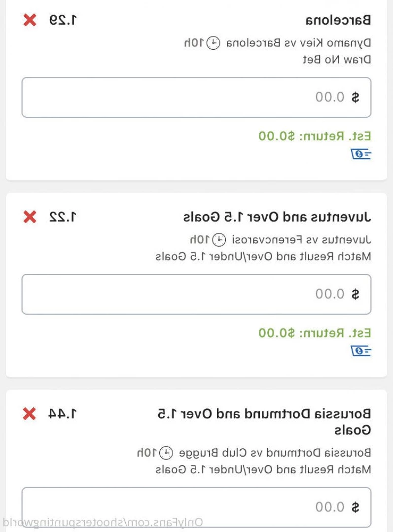Select the 1.29 odds for Barcelona
Viewport: 393px width, 532px height.
64,20
